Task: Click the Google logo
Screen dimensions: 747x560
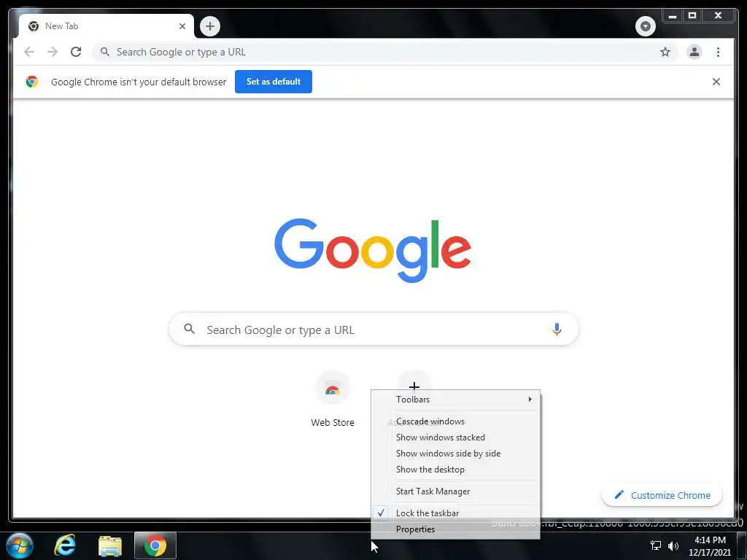Action: point(373,250)
